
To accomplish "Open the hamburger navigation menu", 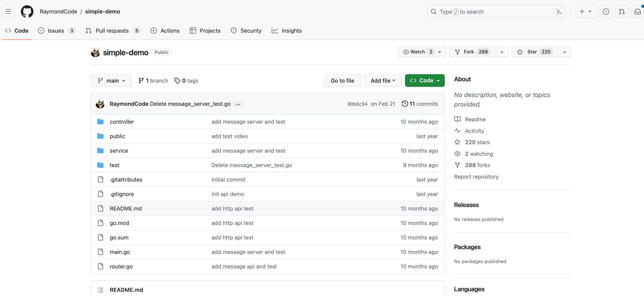I will [x=8, y=12].
